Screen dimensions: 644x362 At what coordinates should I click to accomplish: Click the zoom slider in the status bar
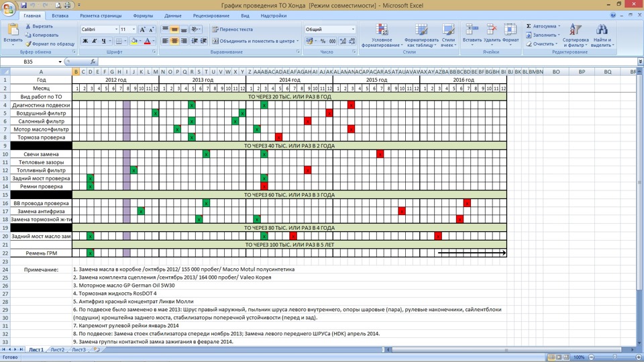click(x=614, y=357)
